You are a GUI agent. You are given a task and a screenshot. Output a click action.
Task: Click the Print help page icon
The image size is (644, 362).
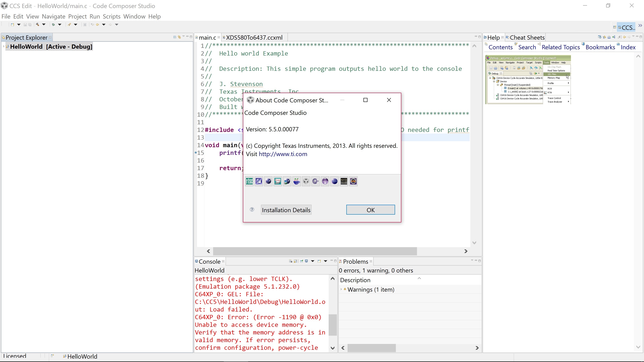(x=609, y=37)
